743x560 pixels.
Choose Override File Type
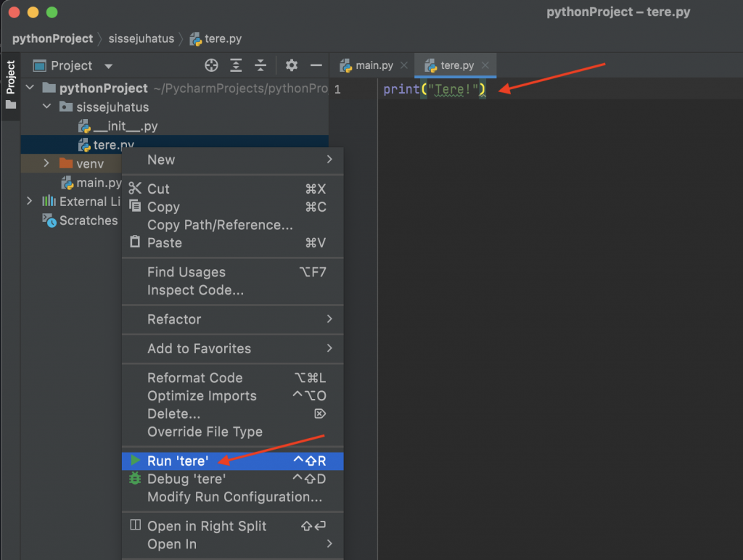point(233,432)
